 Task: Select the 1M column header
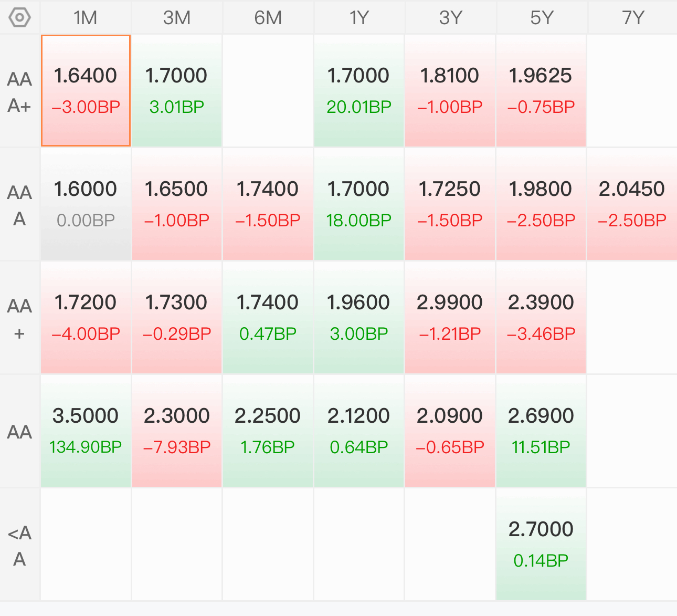click(86, 17)
